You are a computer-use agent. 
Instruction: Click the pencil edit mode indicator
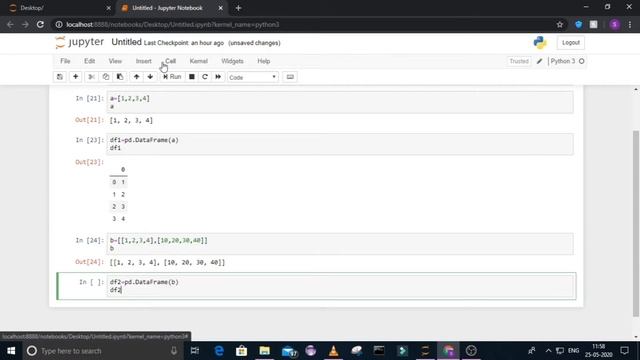point(539,61)
